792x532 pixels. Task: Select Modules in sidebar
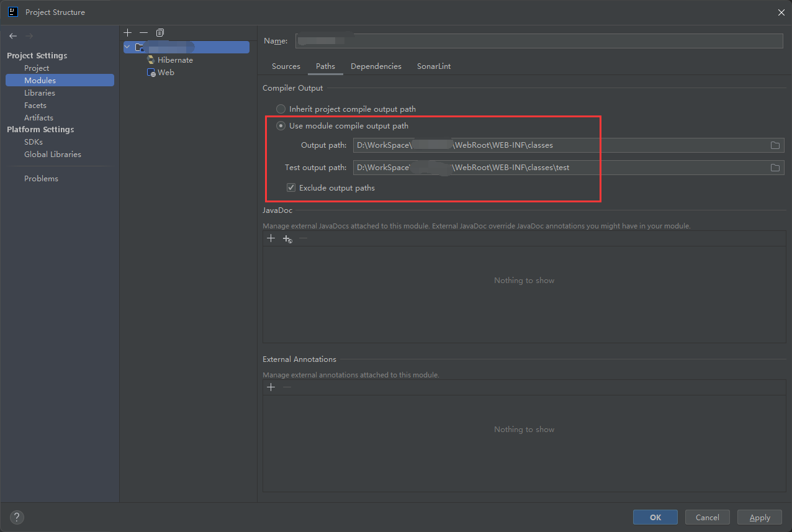tap(60, 81)
